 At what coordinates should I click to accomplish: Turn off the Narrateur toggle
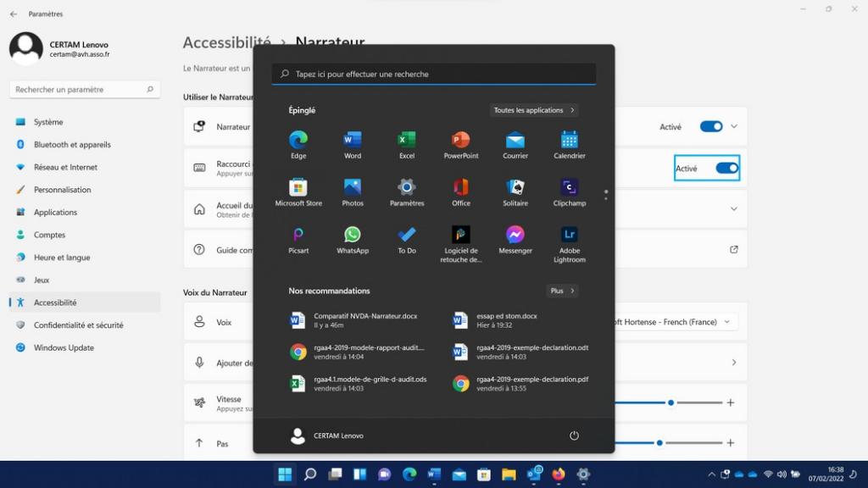711,127
